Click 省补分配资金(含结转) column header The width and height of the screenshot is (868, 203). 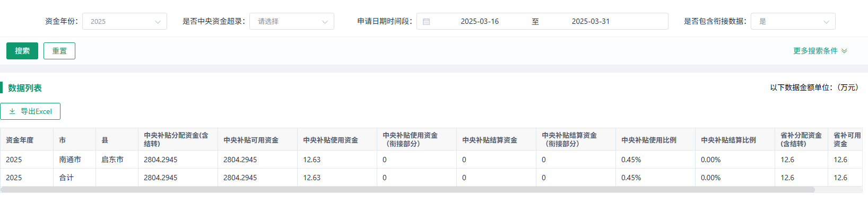click(801, 140)
